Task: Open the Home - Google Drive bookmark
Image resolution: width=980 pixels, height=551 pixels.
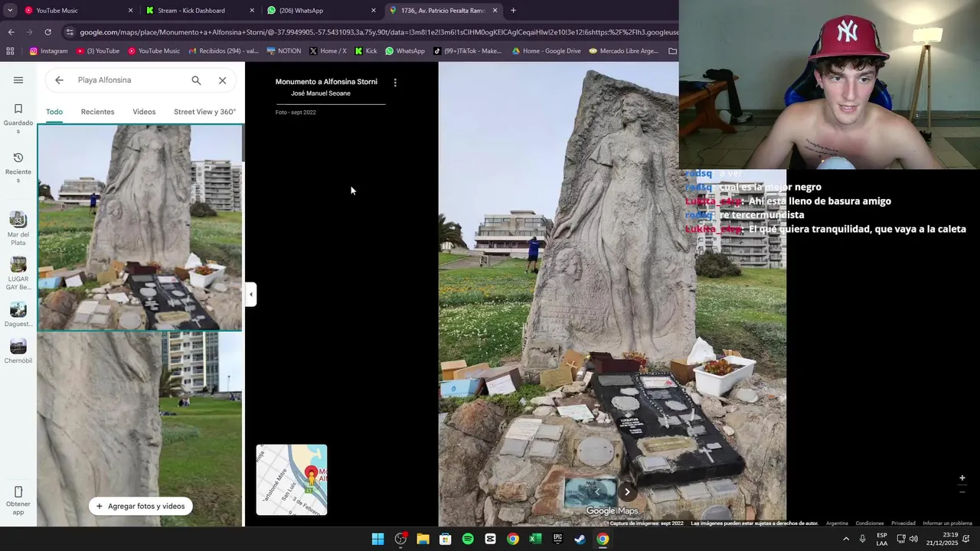Action: point(546,51)
